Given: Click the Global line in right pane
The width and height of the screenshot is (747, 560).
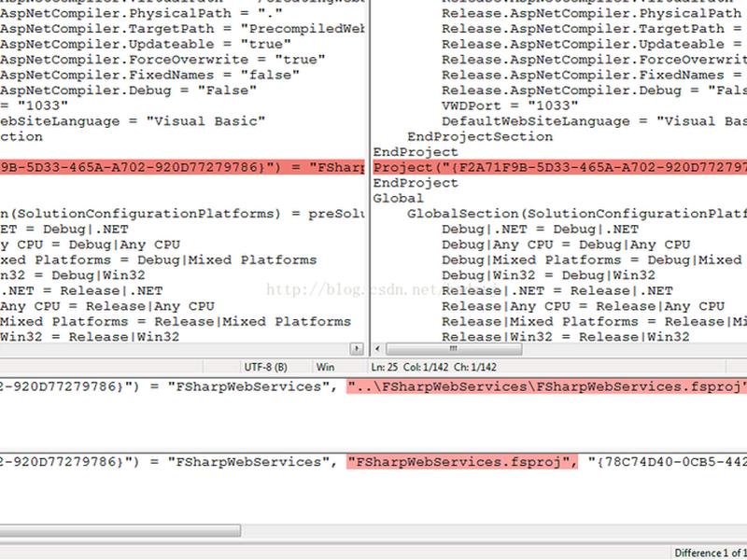Looking at the screenshot, I should [x=399, y=198].
